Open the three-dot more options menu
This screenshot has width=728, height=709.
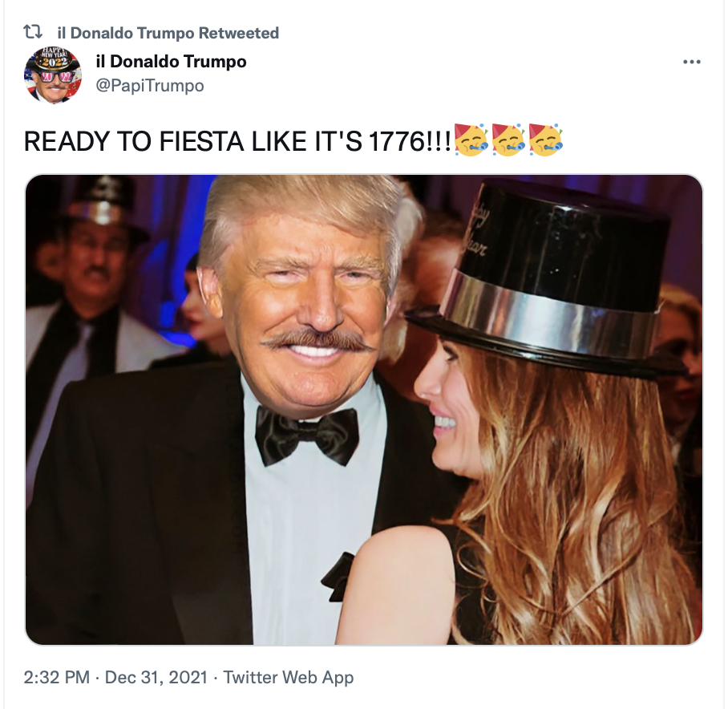[692, 62]
